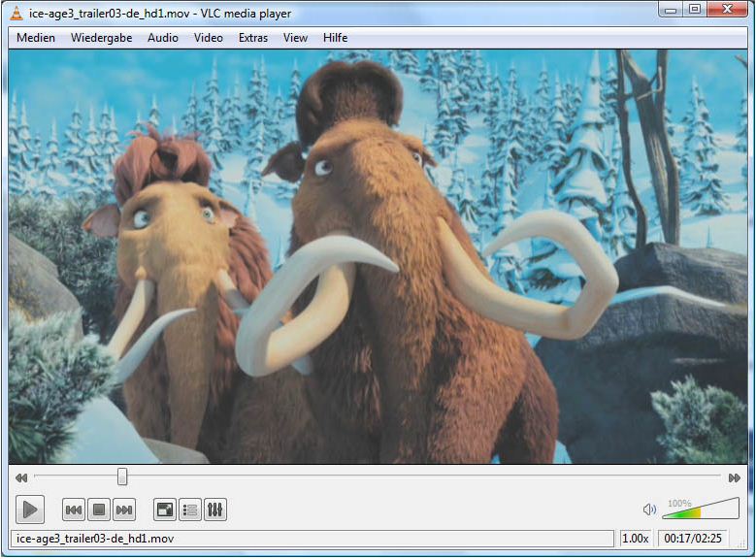Screen dimensions: 756x559
Task: Mute audio with the speaker icon
Action: tap(649, 510)
